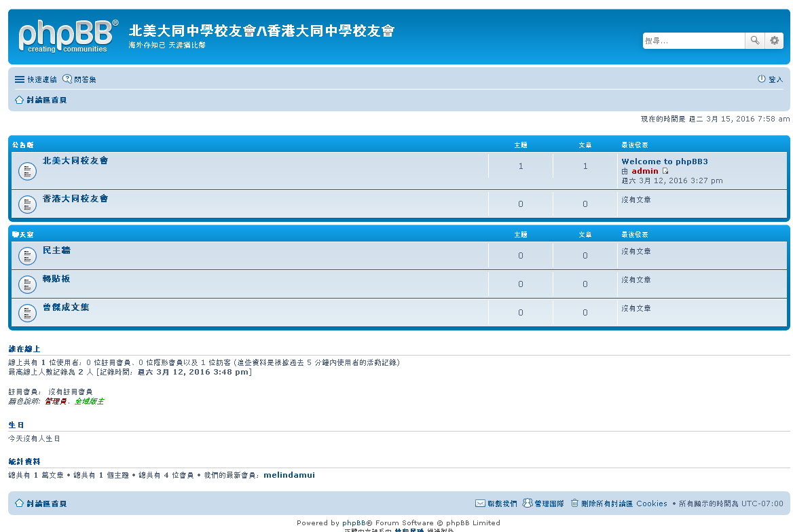The width and height of the screenshot is (793, 532).
Task: Click the phpBB logo
Action: point(68,36)
